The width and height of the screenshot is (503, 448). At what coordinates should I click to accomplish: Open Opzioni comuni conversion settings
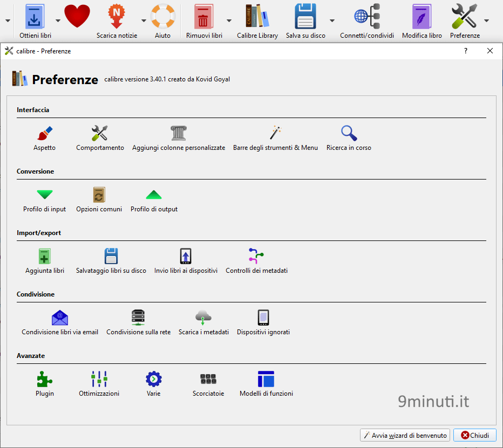click(99, 199)
